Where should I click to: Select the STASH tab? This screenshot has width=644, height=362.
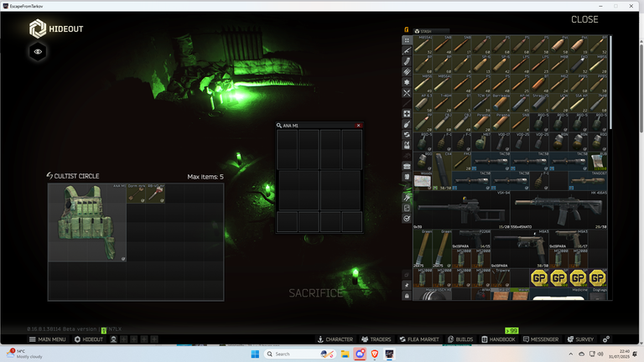point(431,31)
